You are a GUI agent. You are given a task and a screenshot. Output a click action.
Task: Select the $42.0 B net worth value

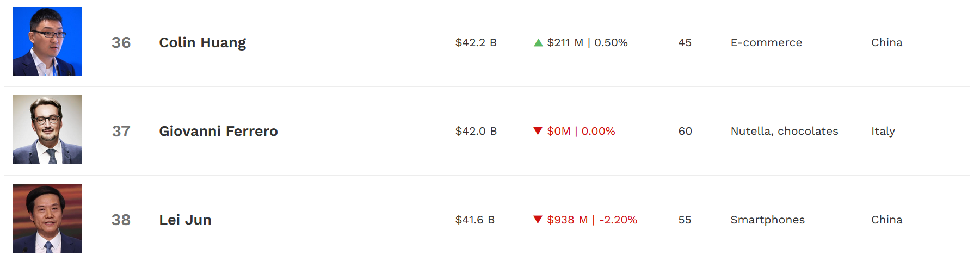click(x=476, y=131)
